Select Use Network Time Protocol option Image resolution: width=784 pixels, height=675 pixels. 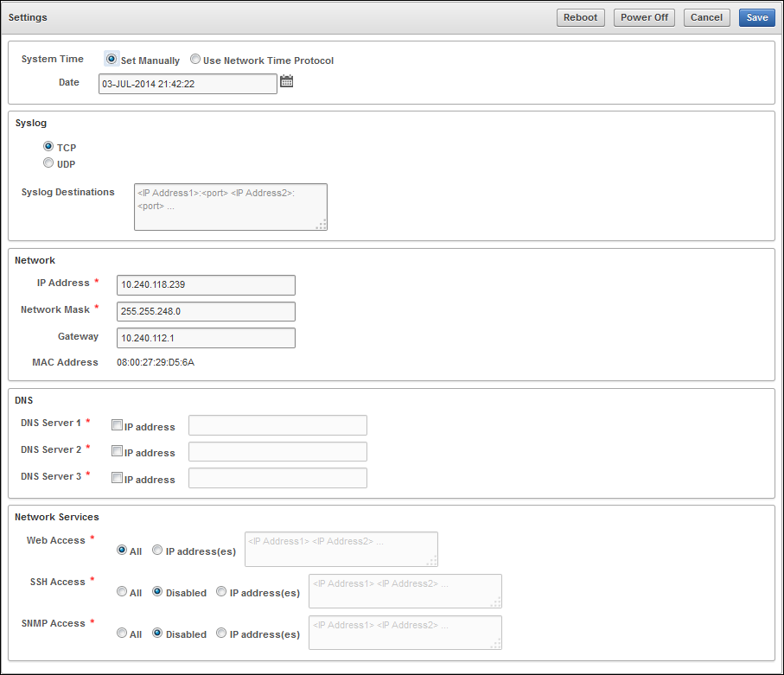click(195, 59)
